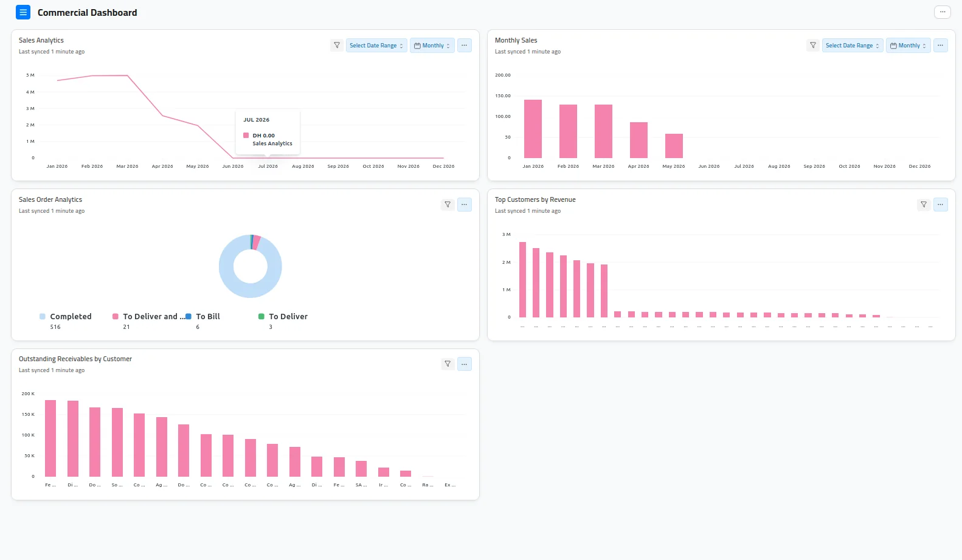Screen dimensions: 962x560
Task: Click the filter icon on Monthly Sales
Action: pyautogui.click(x=813, y=46)
